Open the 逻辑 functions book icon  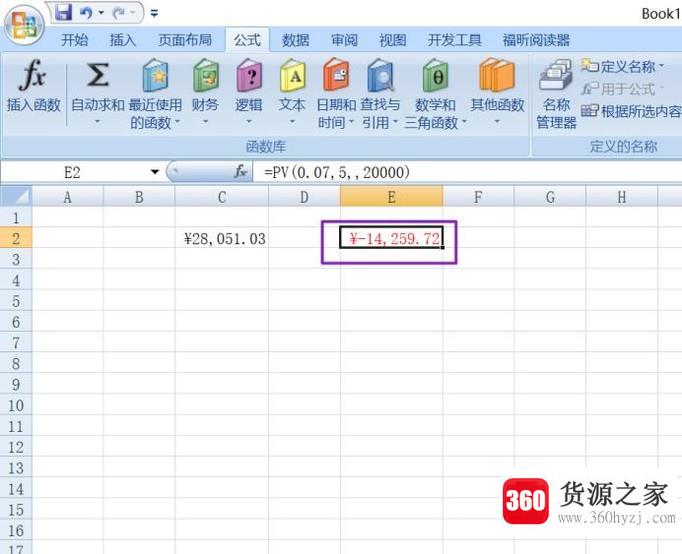point(249,75)
